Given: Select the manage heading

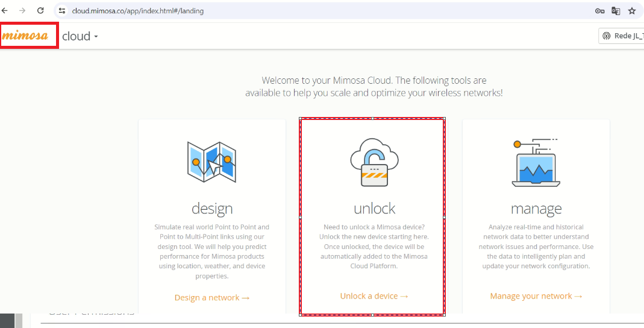Looking at the screenshot, I should (536, 209).
